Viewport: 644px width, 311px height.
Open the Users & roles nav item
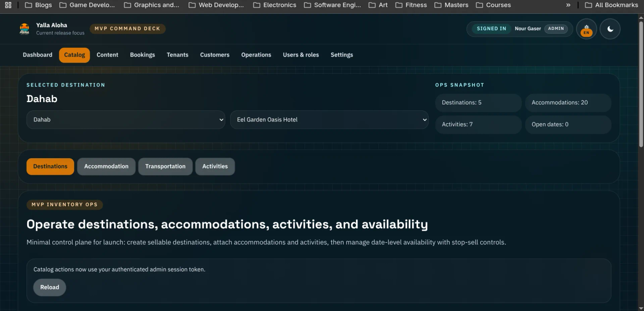coord(301,55)
